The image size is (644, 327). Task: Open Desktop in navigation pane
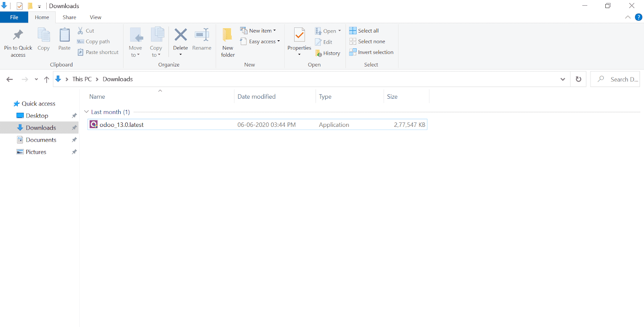32,116
